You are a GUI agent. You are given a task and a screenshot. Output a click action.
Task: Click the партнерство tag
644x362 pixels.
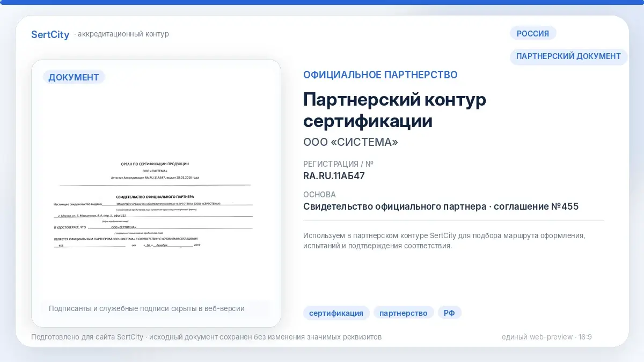point(404,313)
